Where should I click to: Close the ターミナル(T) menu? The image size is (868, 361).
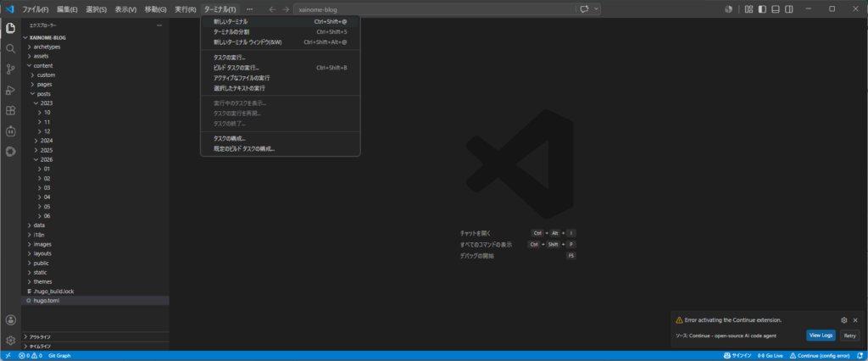(220, 9)
